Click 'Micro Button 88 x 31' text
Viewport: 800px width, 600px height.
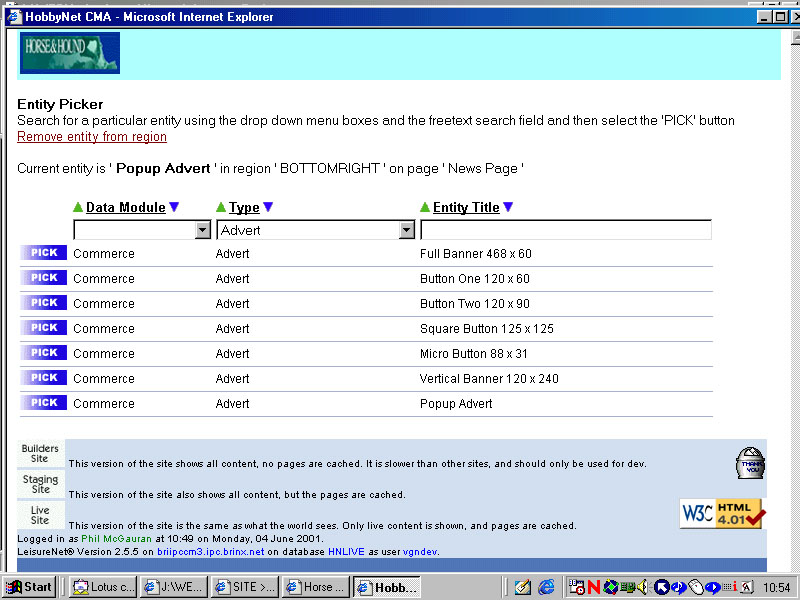point(473,354)
